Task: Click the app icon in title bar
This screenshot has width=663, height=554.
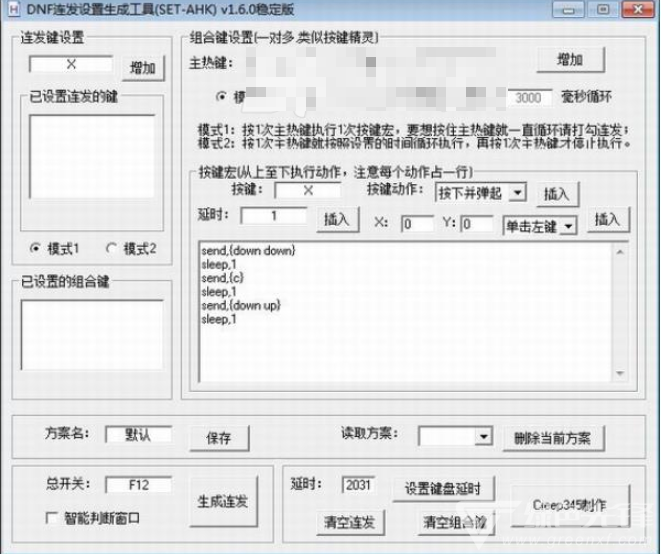Action: point(14,9)
